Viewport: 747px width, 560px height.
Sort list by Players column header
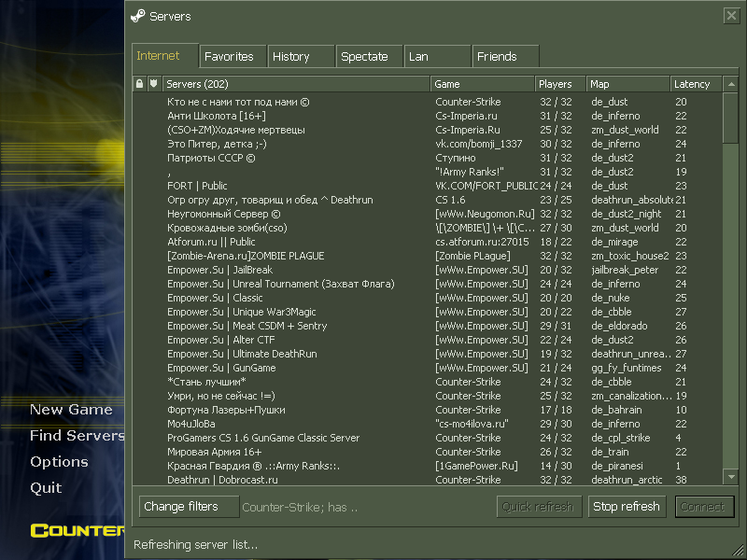(560, 84)
